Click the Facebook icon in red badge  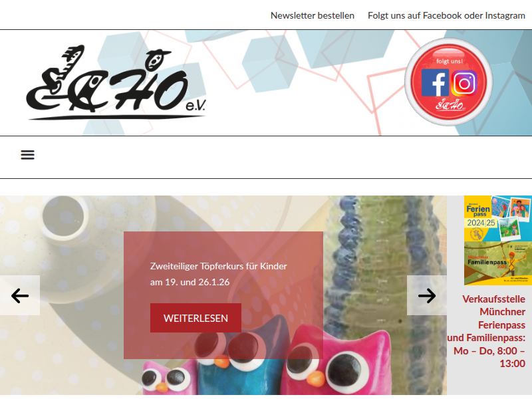435,82
